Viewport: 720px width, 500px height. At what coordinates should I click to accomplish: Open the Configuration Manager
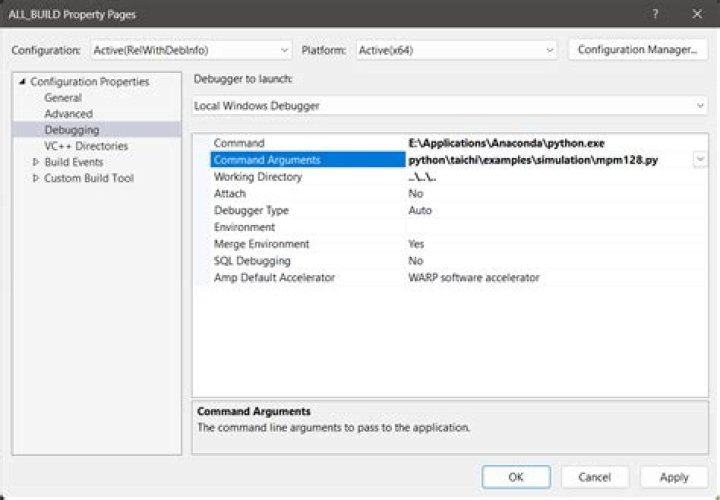(636, 50)
